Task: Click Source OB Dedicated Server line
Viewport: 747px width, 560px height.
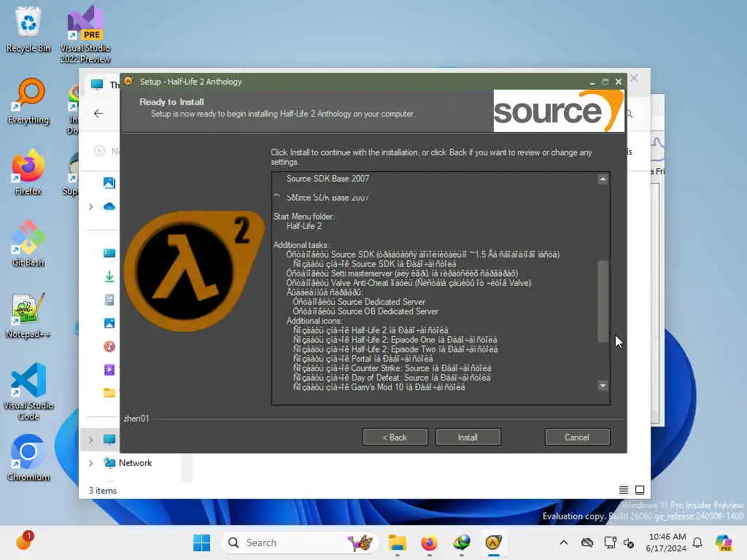Action: tap(365, 311)
